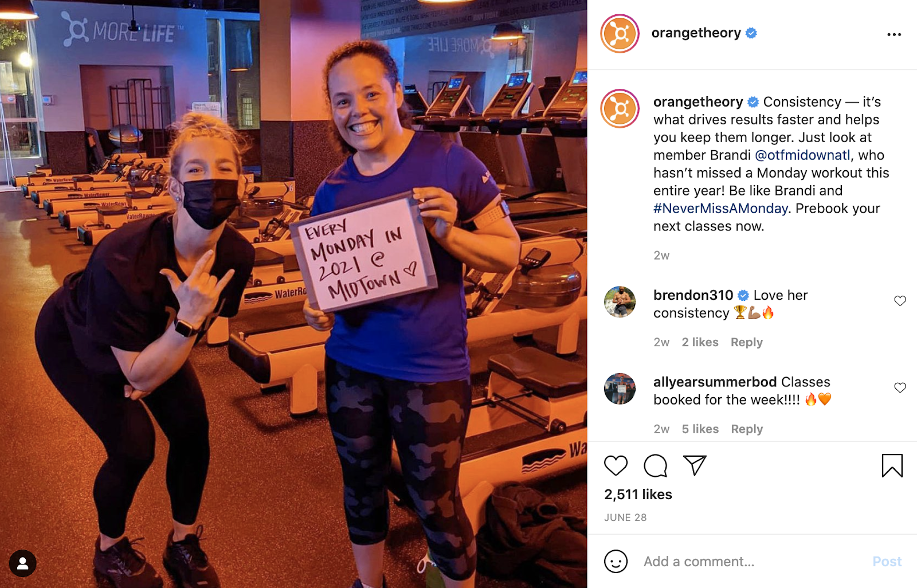Open the emoji picker smiley icon
The height and width of the screenshot is (588, 917).
point(616,561)
